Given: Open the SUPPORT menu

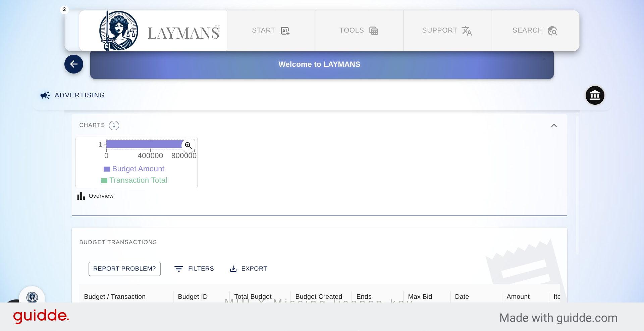Looking at the screenshot, I should pyautogui.click(x=439, y=30).
